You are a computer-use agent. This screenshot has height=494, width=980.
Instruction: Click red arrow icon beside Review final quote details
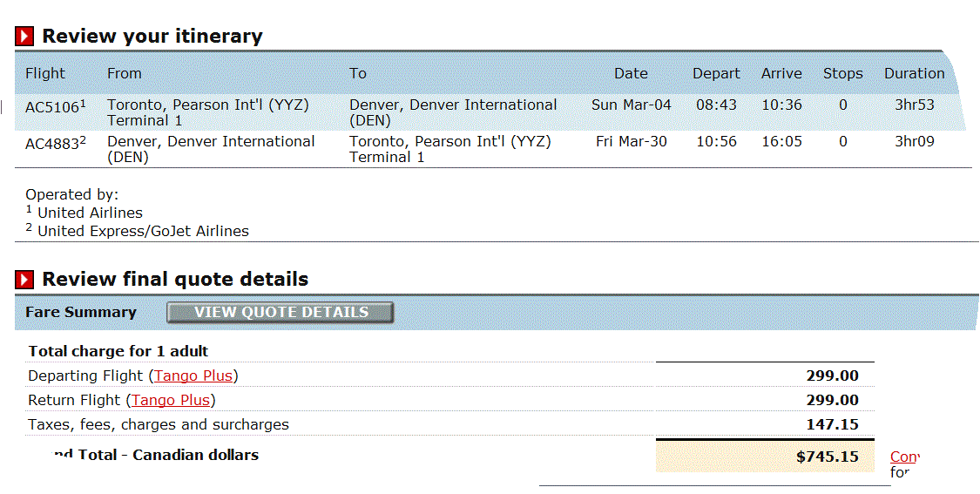[x=24, y=280]
